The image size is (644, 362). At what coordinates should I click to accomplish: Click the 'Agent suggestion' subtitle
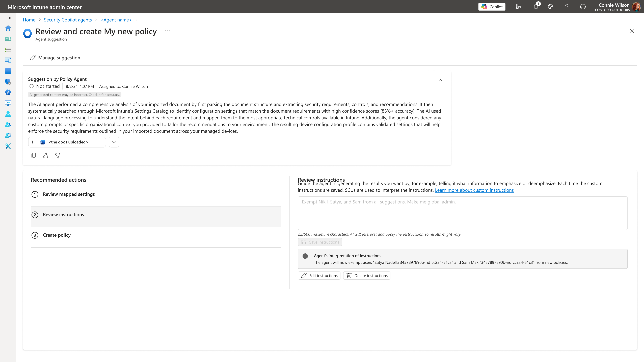(x=51, y=39)
